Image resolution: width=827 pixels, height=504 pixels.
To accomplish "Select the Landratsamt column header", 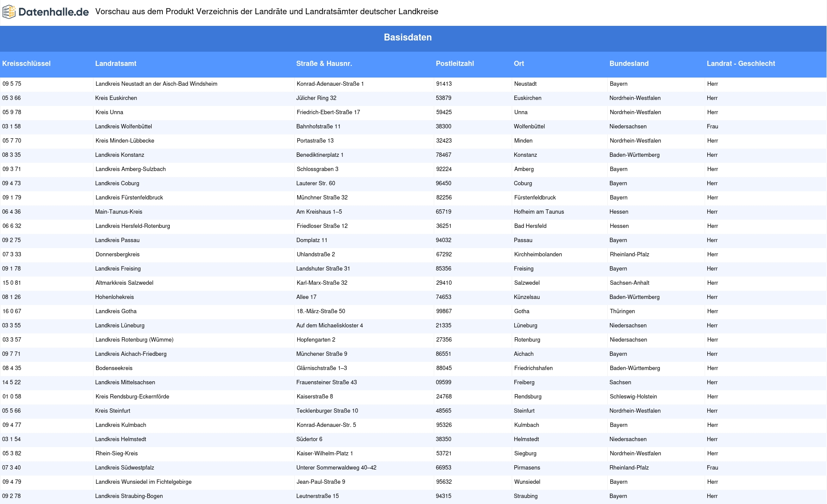I will pyautogui.click(x=115, y=64).
